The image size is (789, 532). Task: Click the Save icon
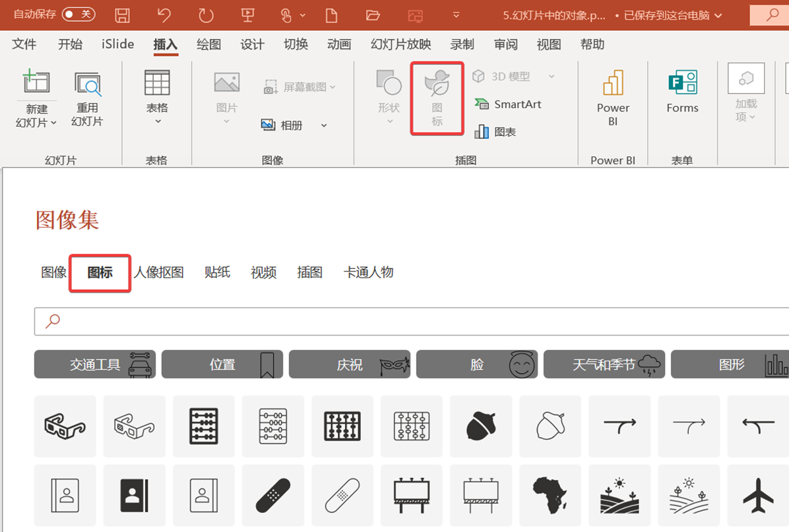[x=123, y=14]
